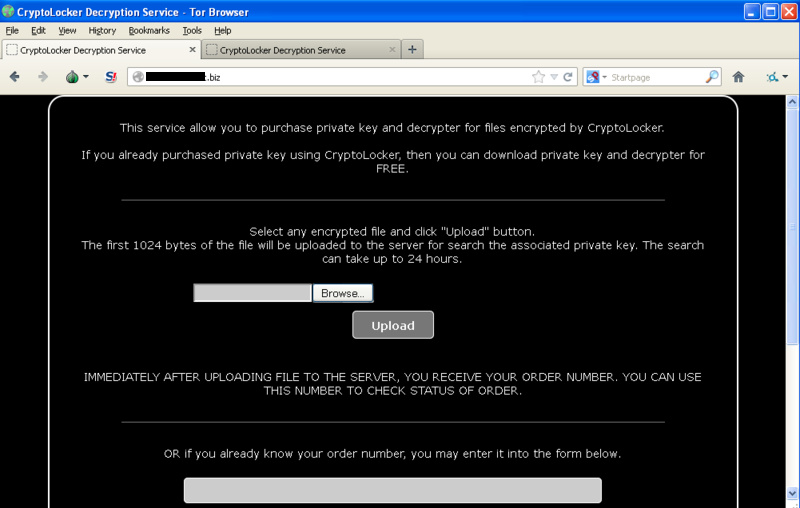
Task: Open the Edit menu
Action: point(38,31)
